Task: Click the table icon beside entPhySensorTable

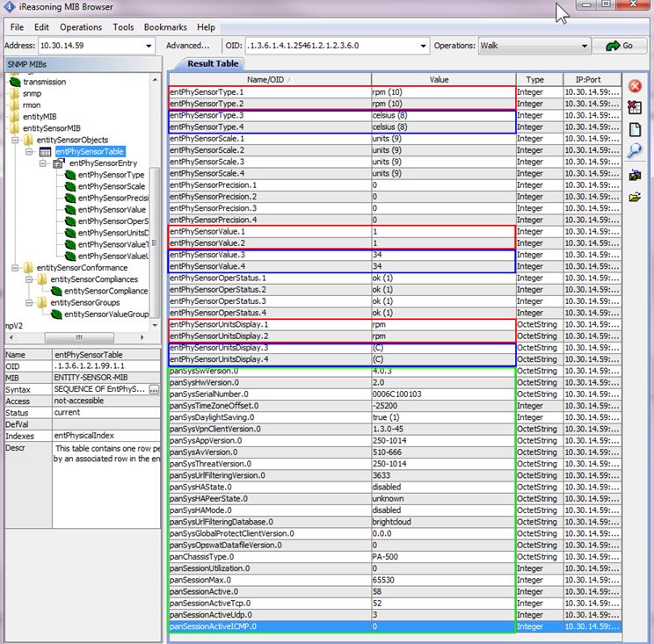Action: click(46, 152)
